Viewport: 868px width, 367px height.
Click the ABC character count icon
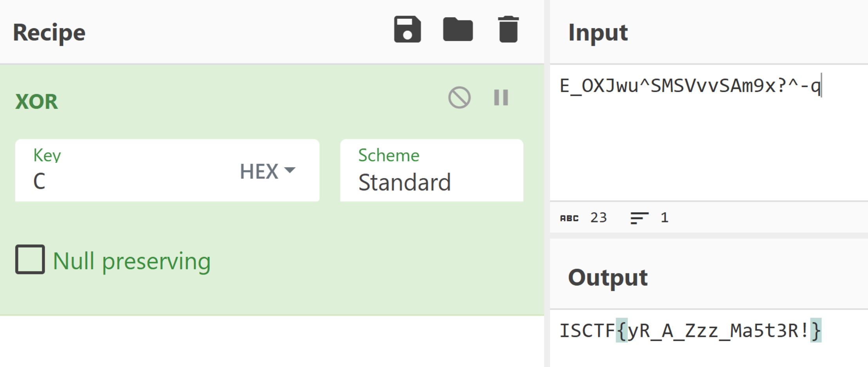tap(569, 218)
